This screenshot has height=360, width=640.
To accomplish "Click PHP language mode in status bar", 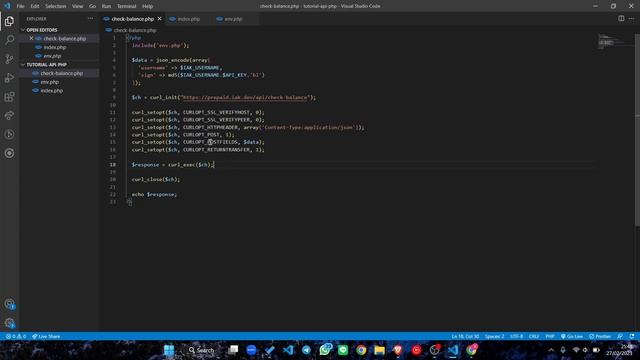I will [550, 336].
